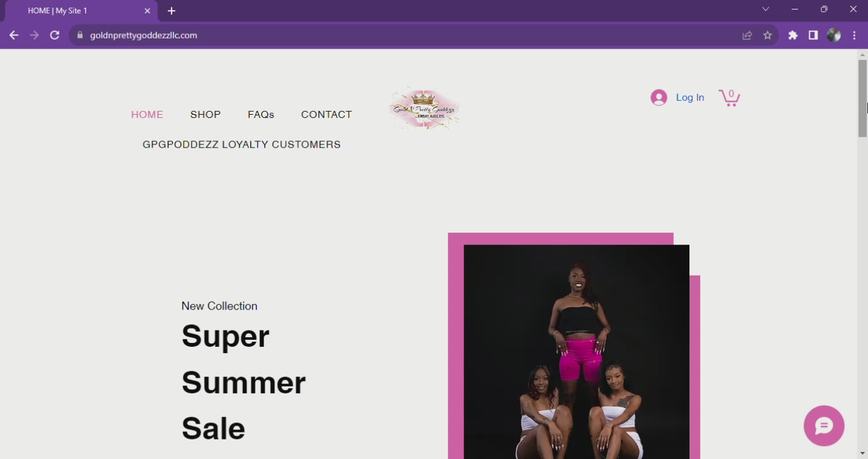The width and height of the screenshot is (868, 459).
Task: Open Chrome's three-dot menu
Action: click(x=854, y=35)
